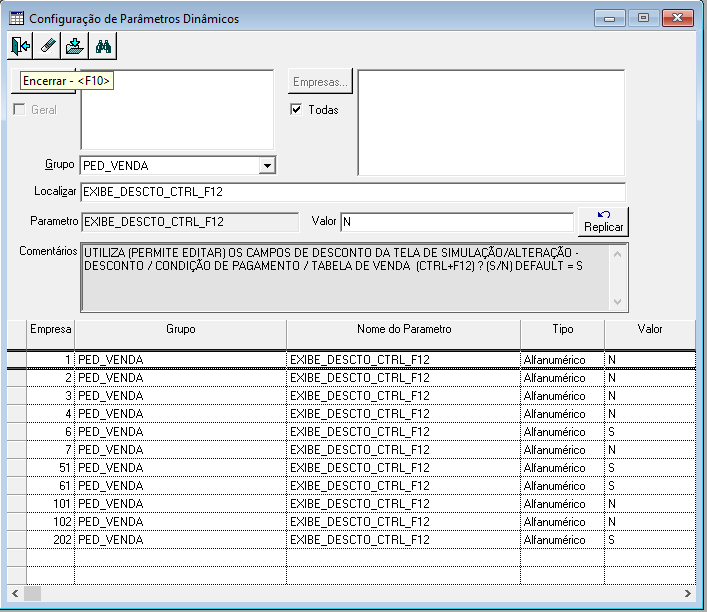Click the empty Empresas list box

(x=491, y=123)
